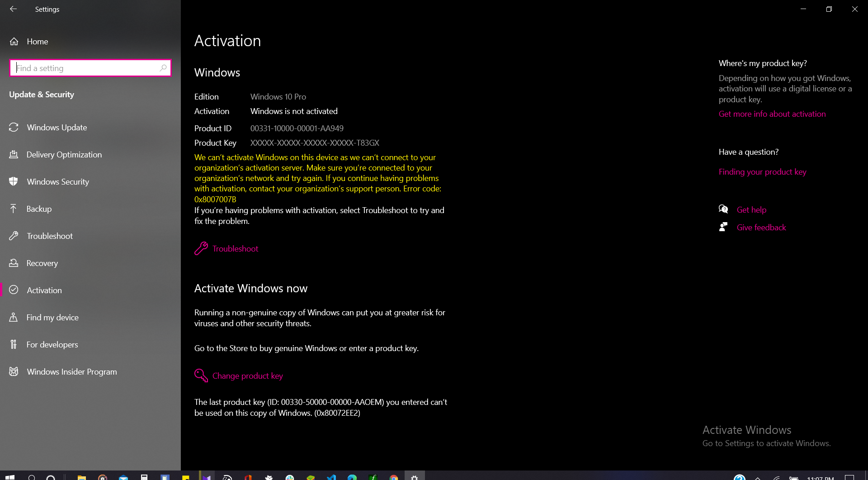Image resolution: width=868 pixels, height=480 pixels.
Task: Restore down the Settings window
Action: (829, 9)
